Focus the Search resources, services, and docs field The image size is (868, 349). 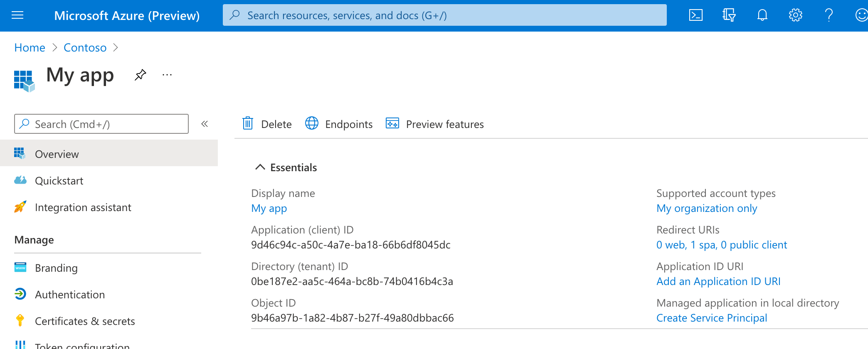[x=445, y=15]
